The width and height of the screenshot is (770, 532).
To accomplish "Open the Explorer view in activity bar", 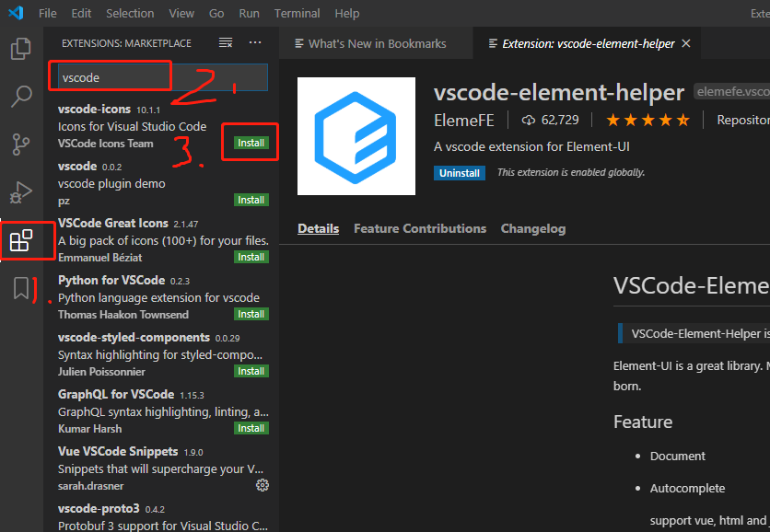I will 20,48.
